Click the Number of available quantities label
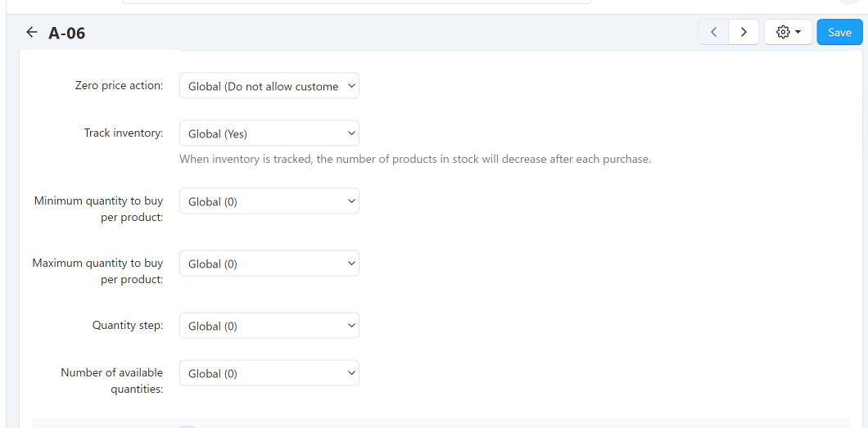 112,381
